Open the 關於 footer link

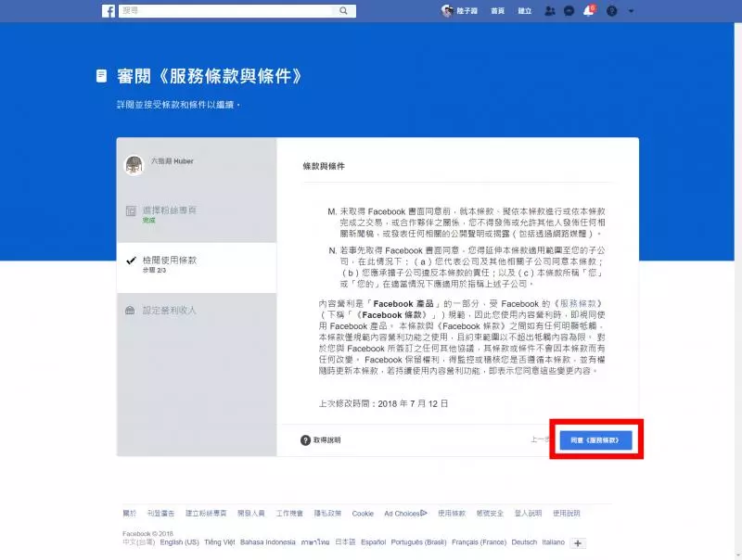(x=129, y=513)
